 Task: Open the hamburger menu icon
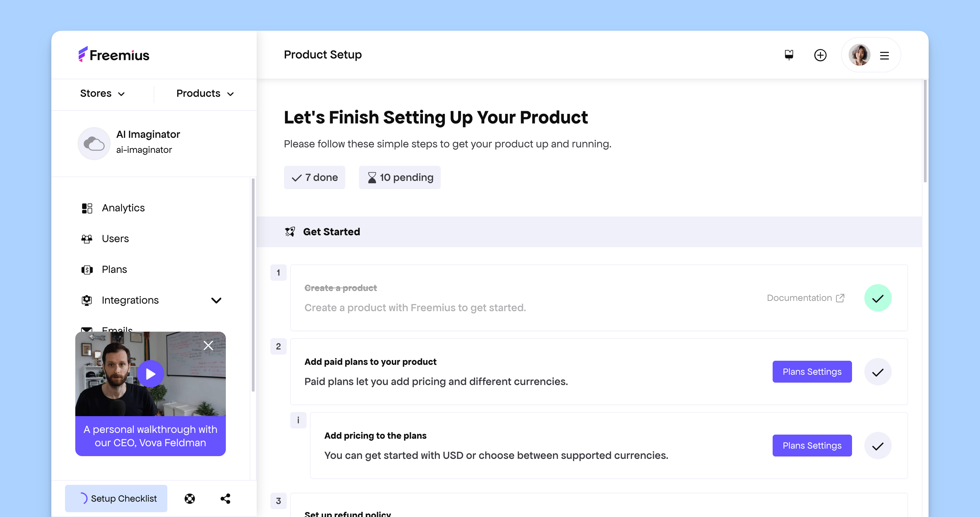(884, 55)
